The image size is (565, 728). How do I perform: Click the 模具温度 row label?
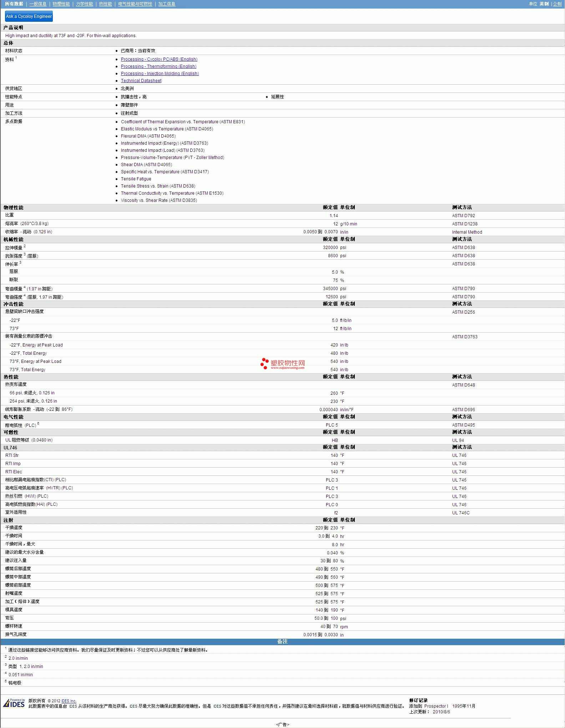tap(14, 610)
